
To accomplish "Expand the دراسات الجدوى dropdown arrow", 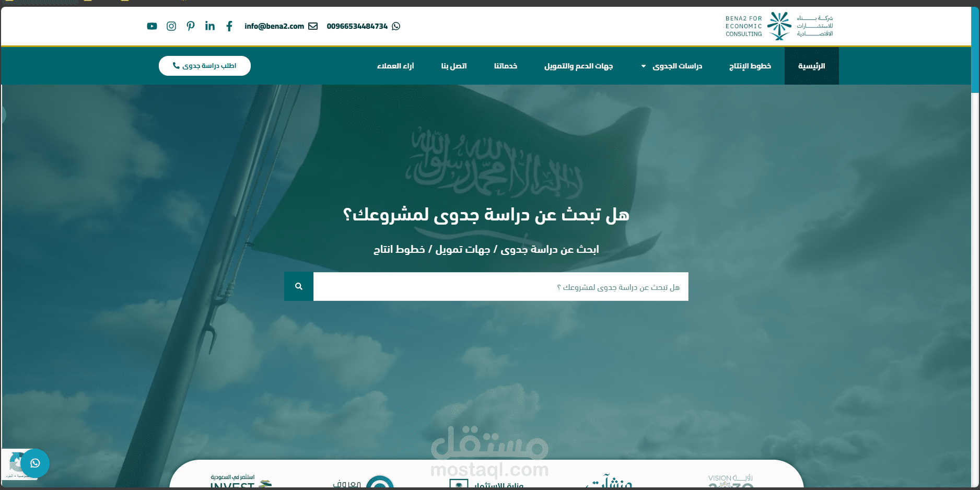I will pos(644,66).
